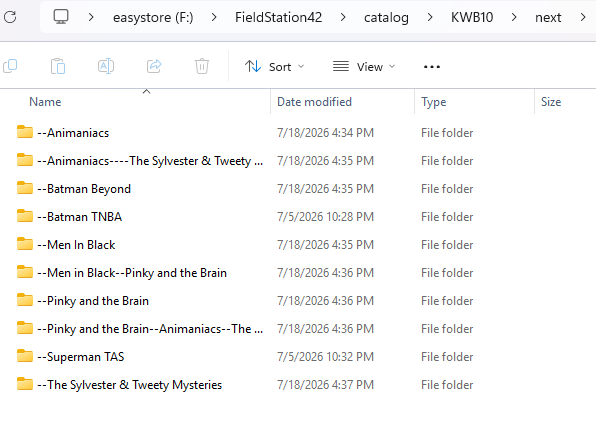Click the Share toolbar icon
Viewport: 596px width, 438px height.
click(154, 66)
